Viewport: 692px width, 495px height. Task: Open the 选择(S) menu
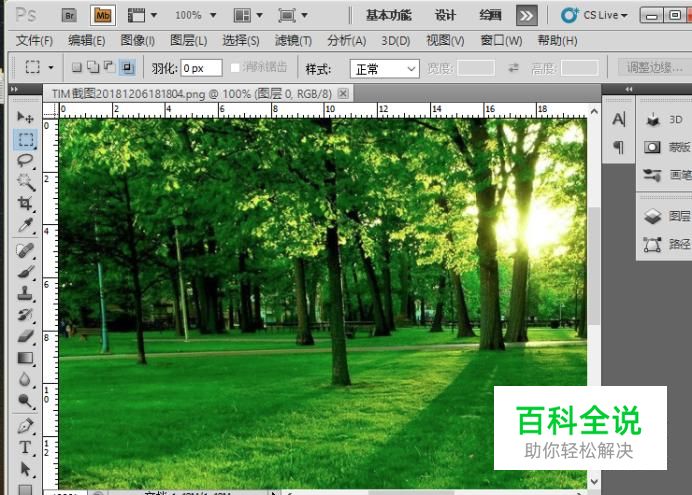coord(241,41)
